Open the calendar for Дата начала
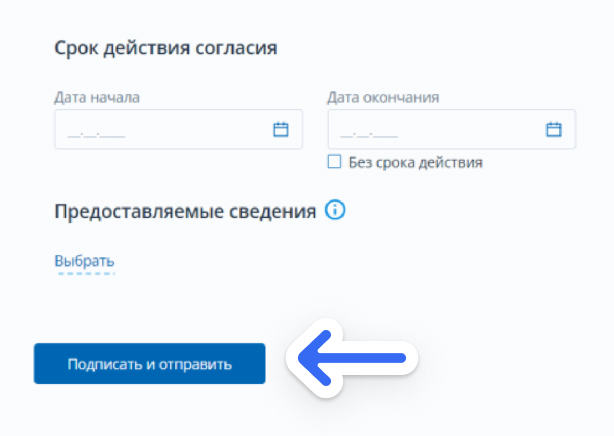The height and width of the screenshot is (436, 614). click(280, 129)
